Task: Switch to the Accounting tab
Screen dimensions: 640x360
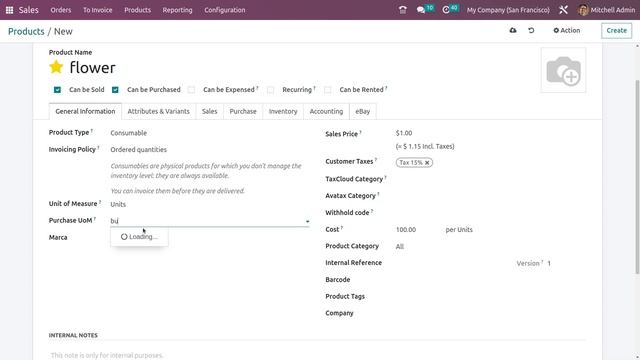Action: click(326, 111)
